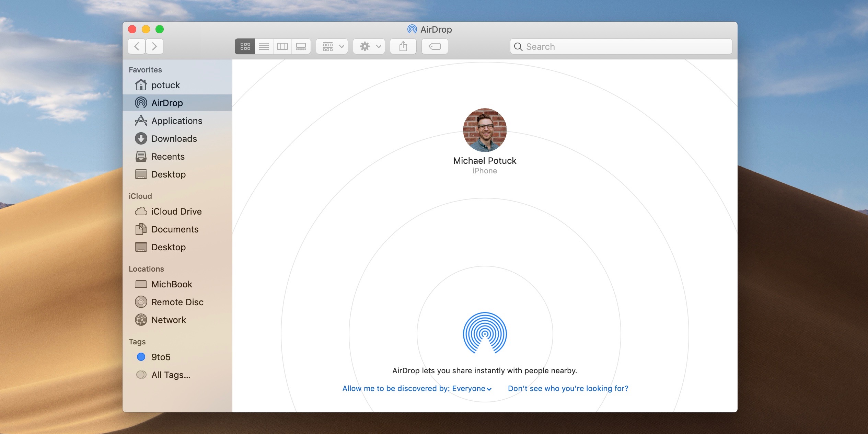The image size is (868, 434).
Task: Click the MichBook device location
Action: [172, 283]
